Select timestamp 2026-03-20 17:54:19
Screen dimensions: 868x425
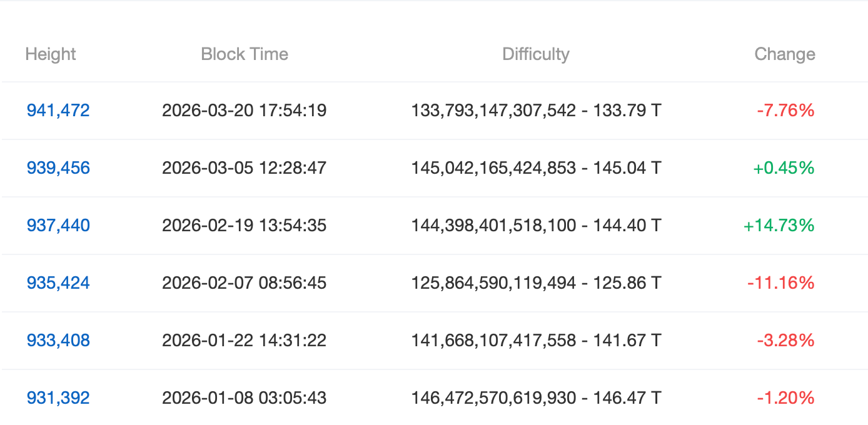click(244, 110)
